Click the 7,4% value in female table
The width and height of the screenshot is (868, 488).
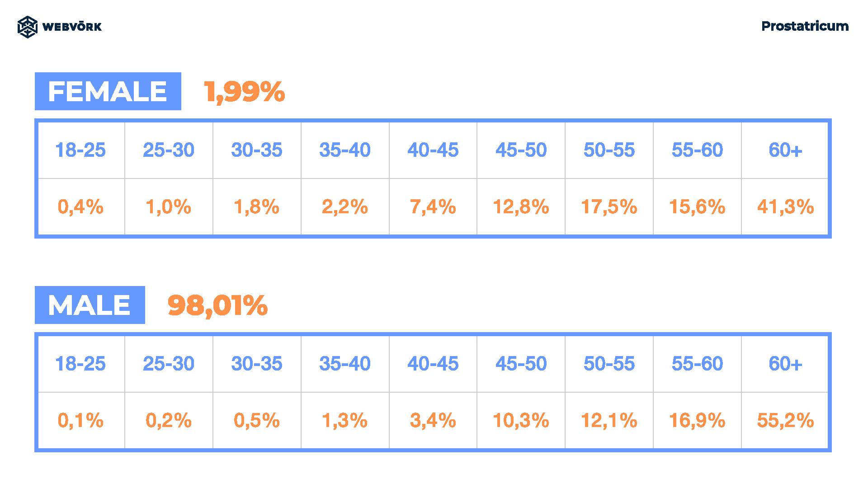pos(433,207)
